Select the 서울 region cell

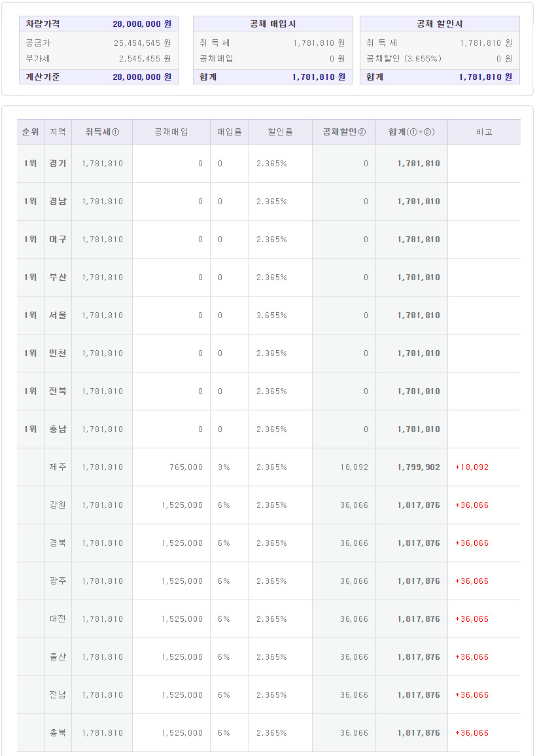(58, 315)
